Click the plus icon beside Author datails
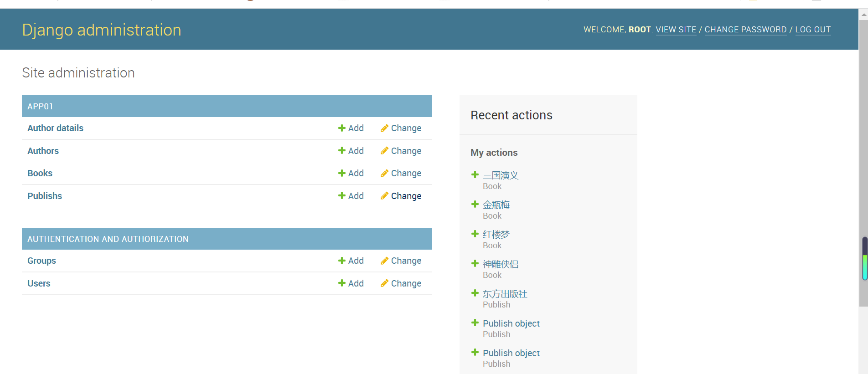This screenshot has width=868, height=374. (341, 128)
